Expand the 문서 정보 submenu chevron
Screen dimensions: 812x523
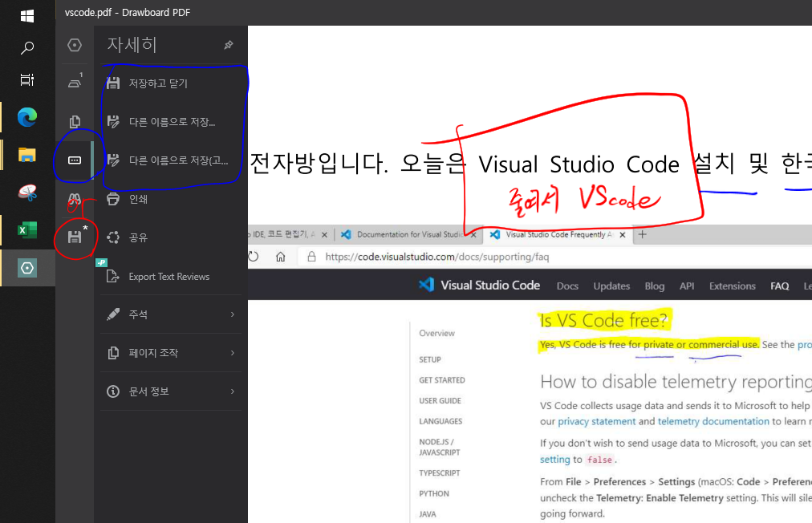[233, 391]
